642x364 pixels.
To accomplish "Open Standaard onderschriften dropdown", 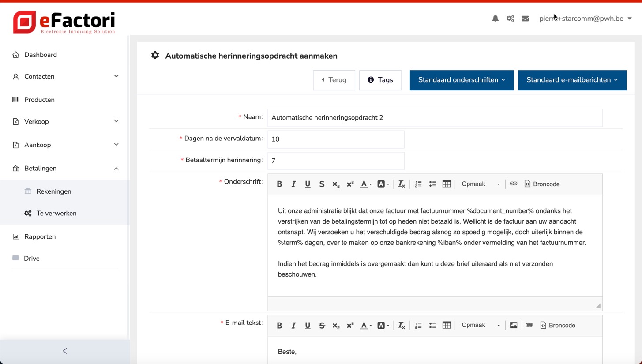I will [x=462, y=80].
